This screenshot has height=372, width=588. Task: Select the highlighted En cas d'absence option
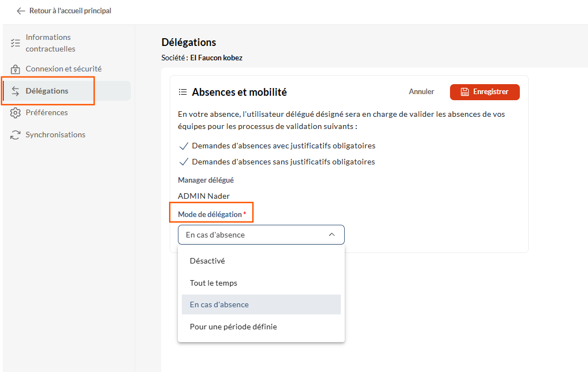click(219, 304)
